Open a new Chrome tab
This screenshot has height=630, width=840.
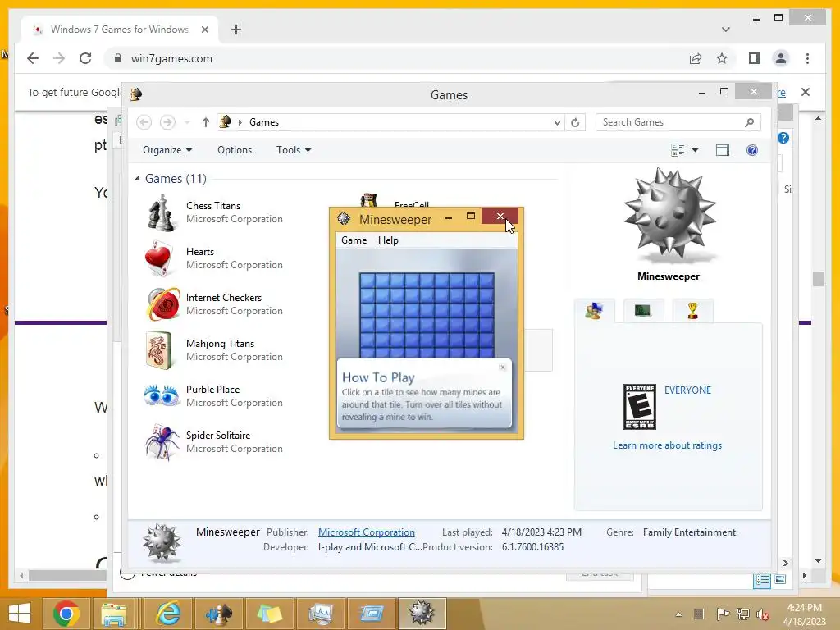(236, 30)
